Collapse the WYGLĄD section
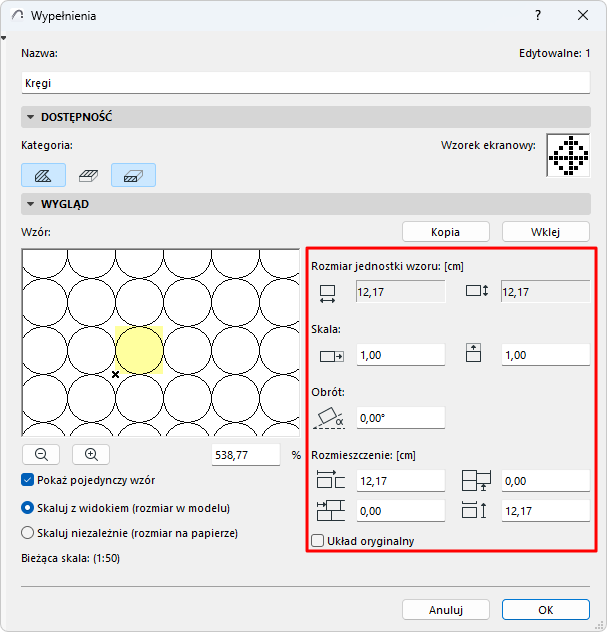 [30, 204]
